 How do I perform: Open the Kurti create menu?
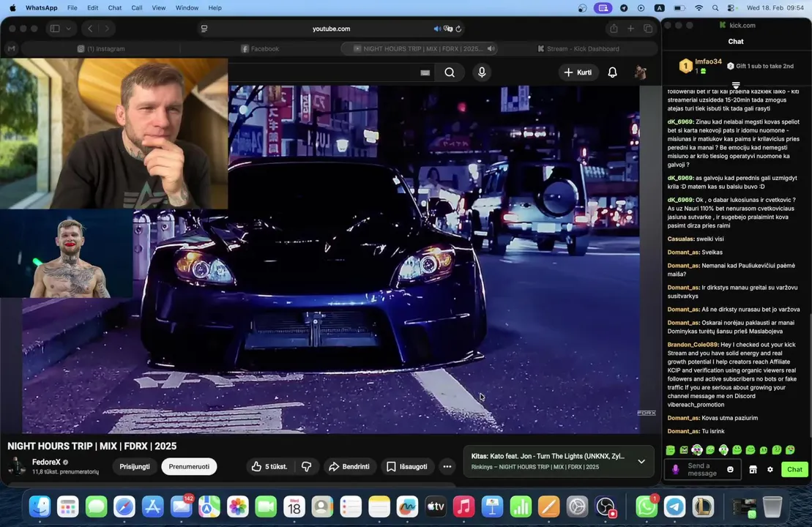[578, 72]
